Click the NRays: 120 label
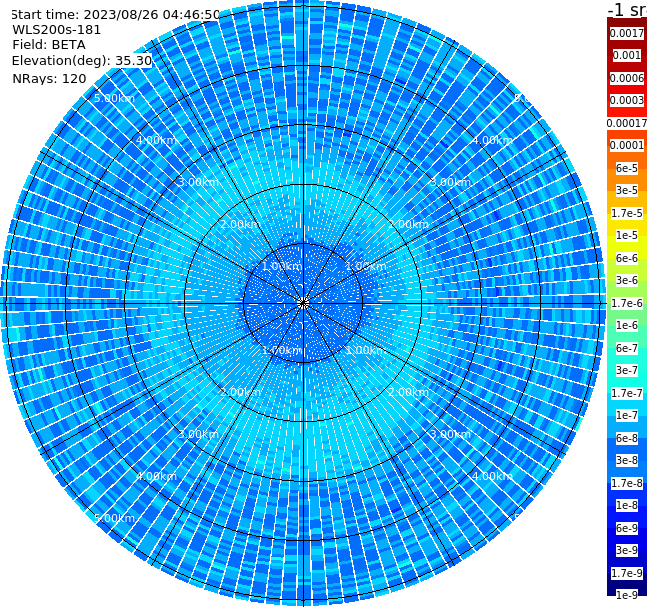 [x=49, y=78]
